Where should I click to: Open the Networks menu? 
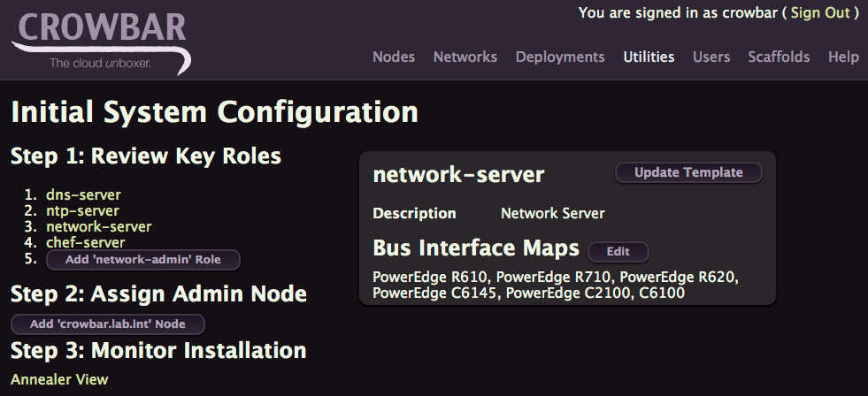point(465,57)
